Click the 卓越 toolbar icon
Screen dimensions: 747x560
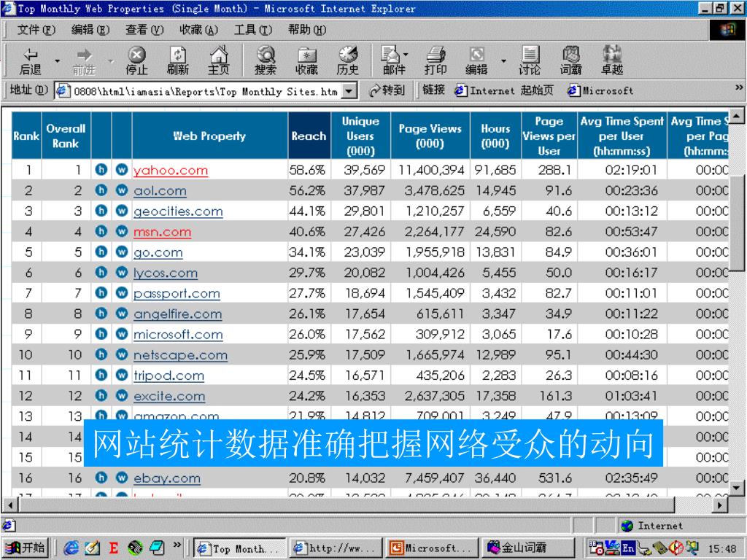612,61
